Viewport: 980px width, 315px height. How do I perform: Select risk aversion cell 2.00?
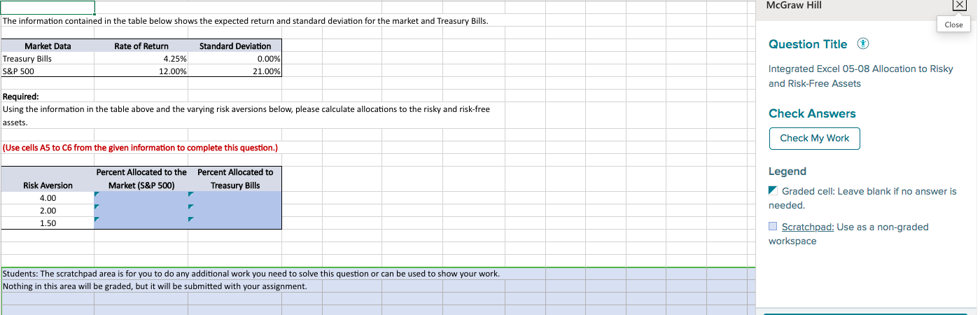[x=48, y=211]
